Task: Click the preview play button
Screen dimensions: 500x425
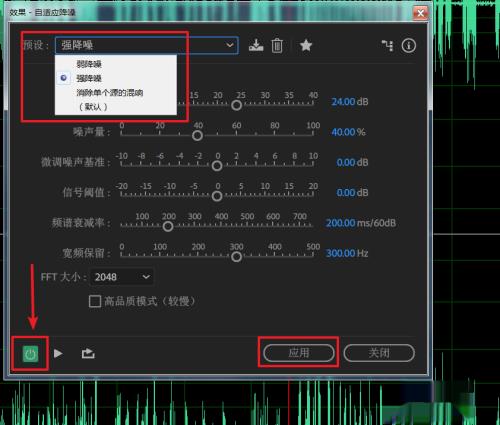Action: (58, 353)
